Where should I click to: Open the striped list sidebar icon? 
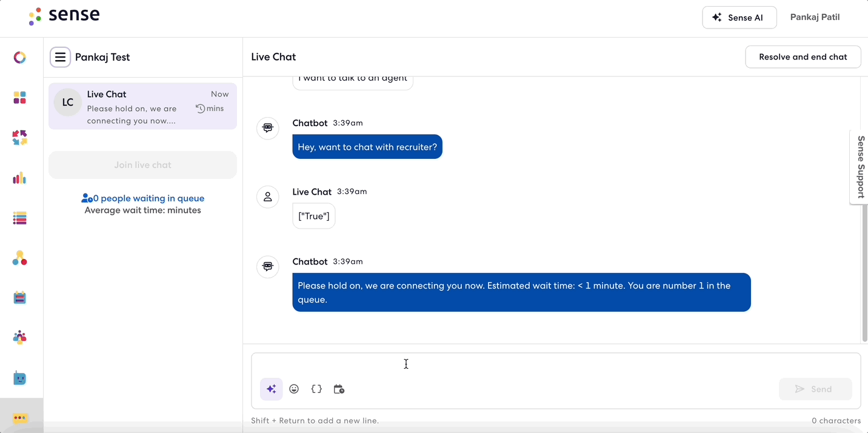pos(19,218)
